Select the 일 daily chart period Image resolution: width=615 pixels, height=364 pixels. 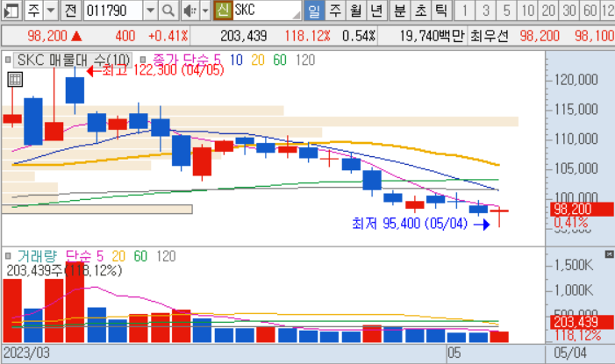(x=314, y=11)
